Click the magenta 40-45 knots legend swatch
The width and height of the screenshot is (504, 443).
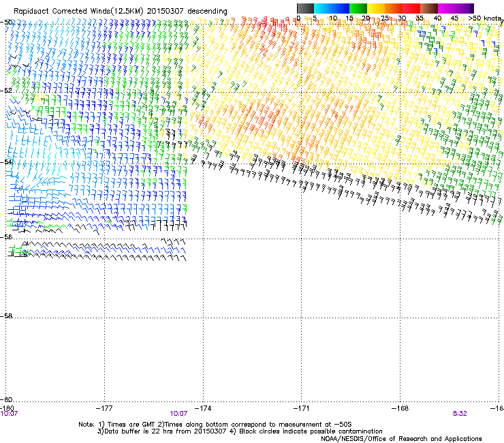click(x=447, y=8)
